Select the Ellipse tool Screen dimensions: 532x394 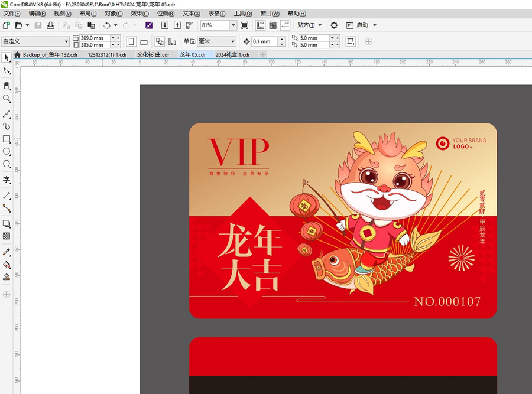[7, 152]
